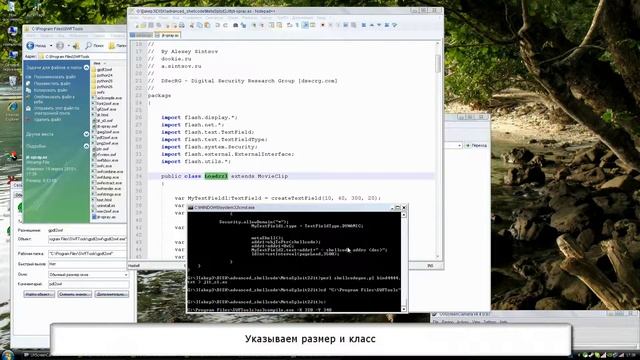Click the New File icon in Notepad++
Viewport: 640px width, 360px height.
pos(138,25)
